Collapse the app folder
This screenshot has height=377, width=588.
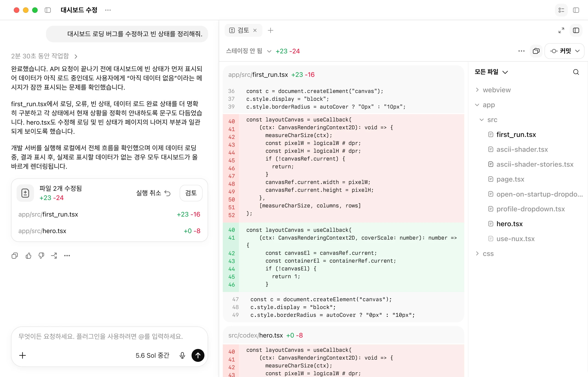click(485, 105)
